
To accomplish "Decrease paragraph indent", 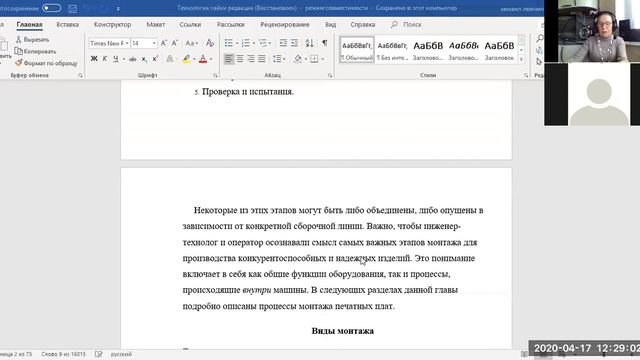I will coord(283,43).
